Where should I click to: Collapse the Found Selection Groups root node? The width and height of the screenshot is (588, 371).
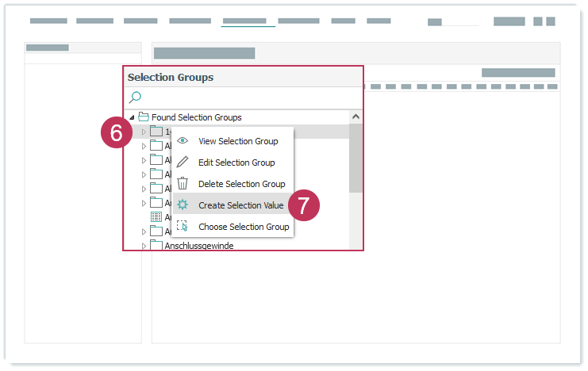pos(132,117)
